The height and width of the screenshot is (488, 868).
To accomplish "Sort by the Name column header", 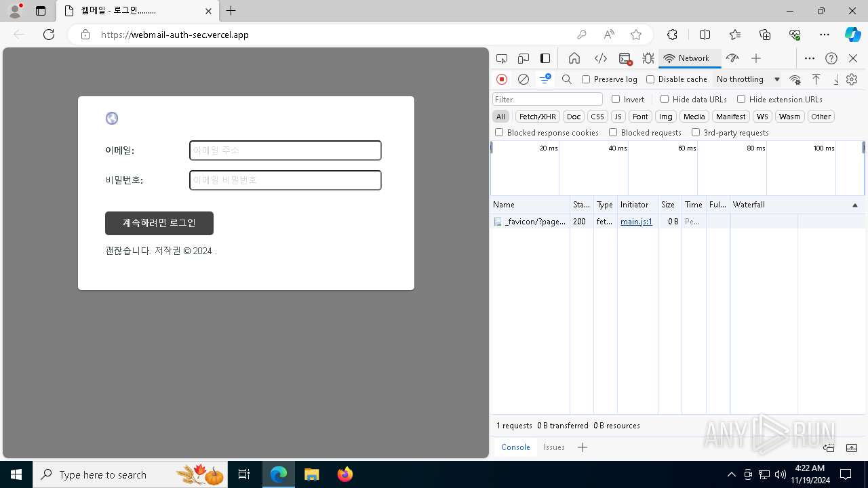I will tap(530, 205).
